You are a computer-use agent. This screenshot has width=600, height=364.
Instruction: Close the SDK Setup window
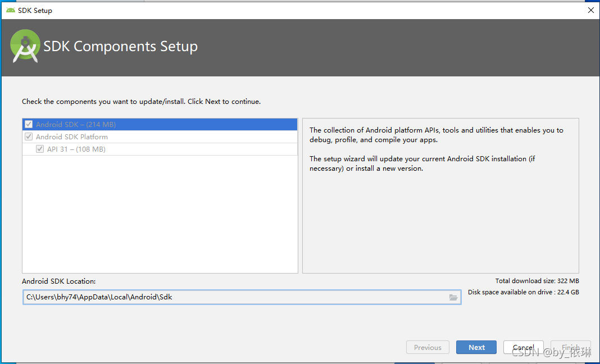[591, 10]
